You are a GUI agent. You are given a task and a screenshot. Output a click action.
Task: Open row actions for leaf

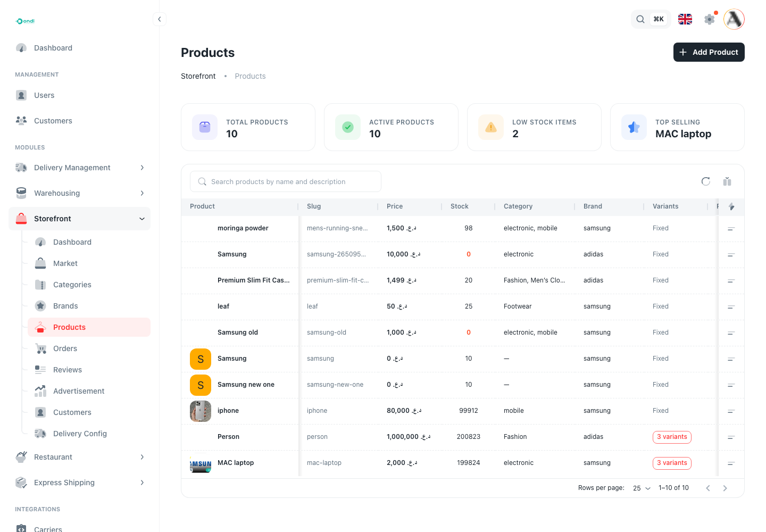click(731, 307)
